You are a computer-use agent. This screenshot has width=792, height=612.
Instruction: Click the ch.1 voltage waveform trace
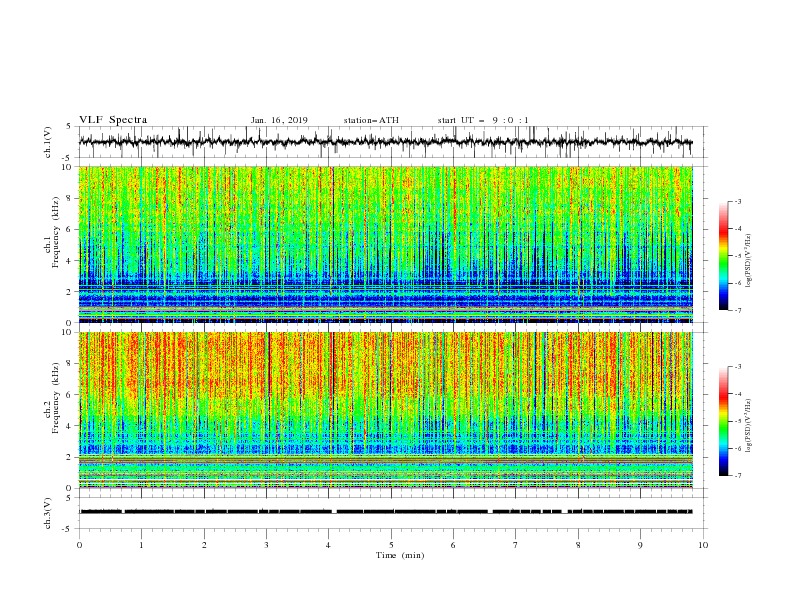tap(385, 141)
